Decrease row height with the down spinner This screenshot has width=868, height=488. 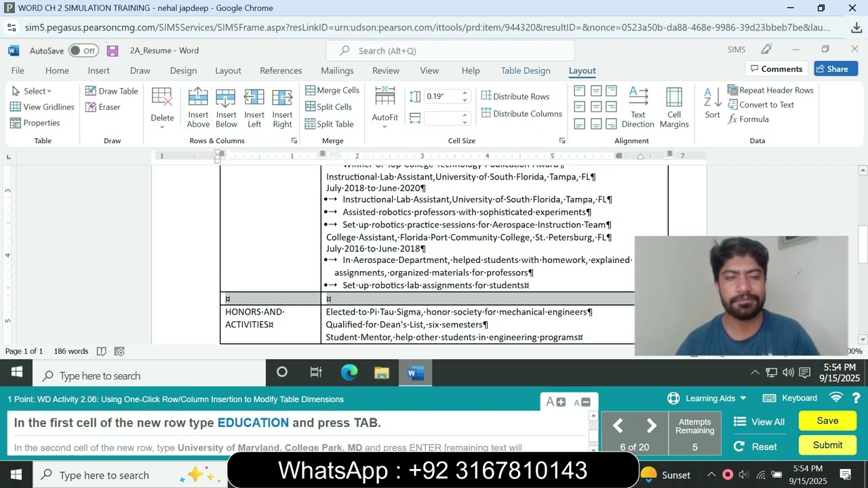(x=465, y=100)
